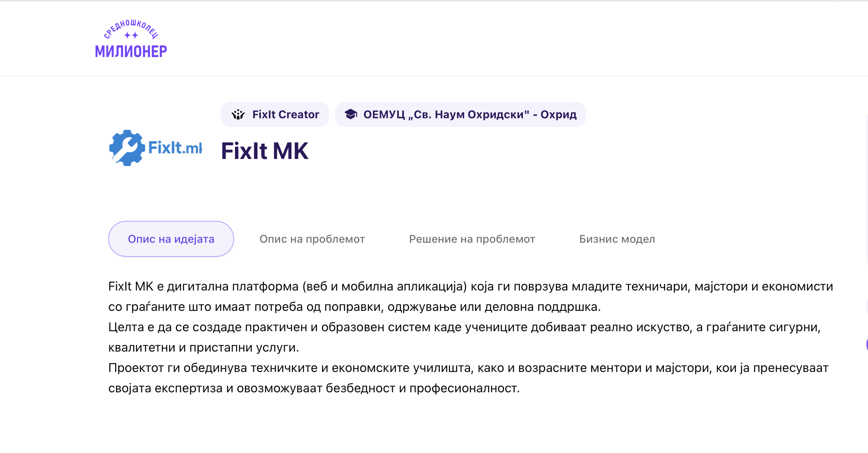868x453 pixels.
Task: Click the graduation cap school icon
Action: (x=351, y=114)
